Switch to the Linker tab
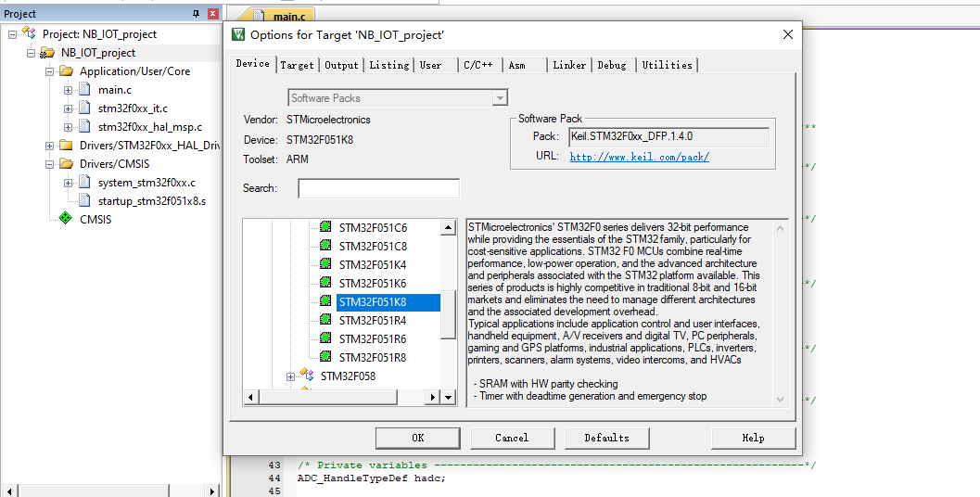The image size is (980, 497). pyautogui.click(x=569, y=65)
